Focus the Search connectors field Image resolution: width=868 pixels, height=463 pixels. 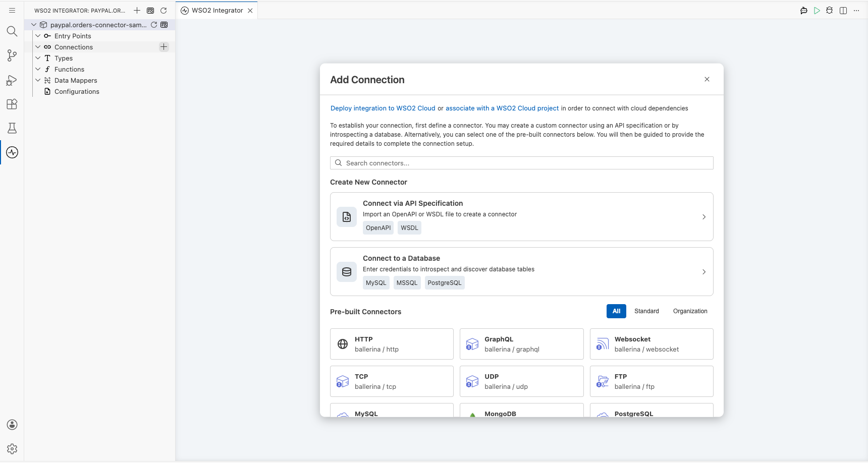pos(521,163)
